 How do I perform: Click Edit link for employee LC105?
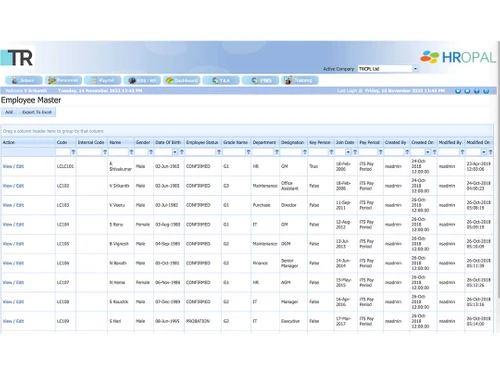[x=20, y=244]
